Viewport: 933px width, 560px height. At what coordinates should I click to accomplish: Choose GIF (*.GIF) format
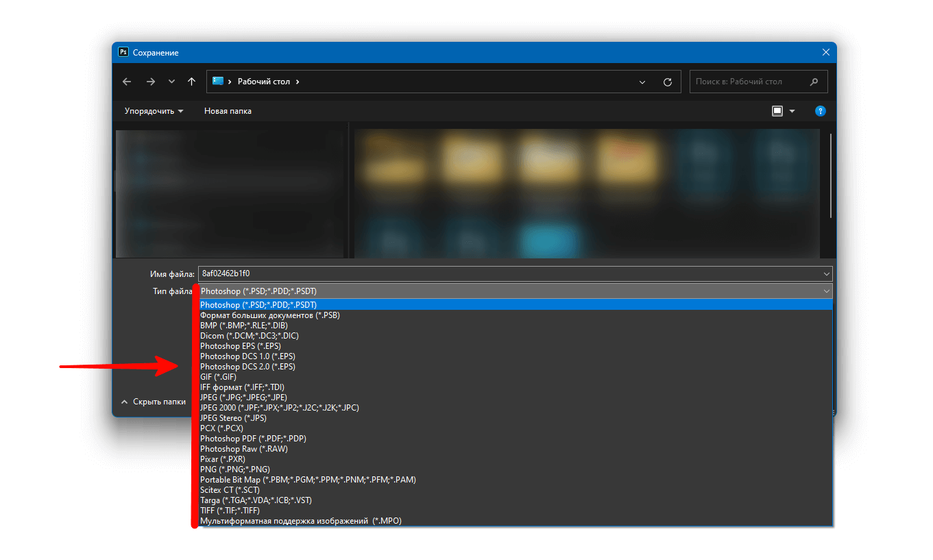516,377
